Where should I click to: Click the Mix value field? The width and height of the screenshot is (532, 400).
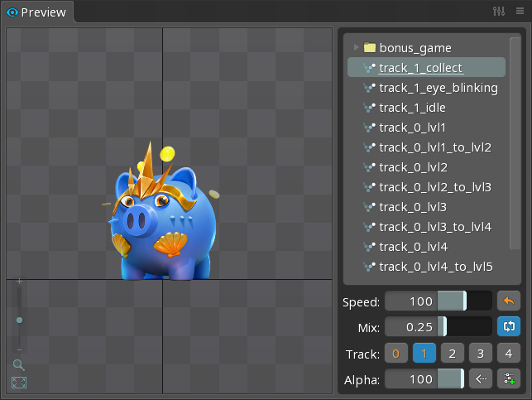tap(414, 327)
